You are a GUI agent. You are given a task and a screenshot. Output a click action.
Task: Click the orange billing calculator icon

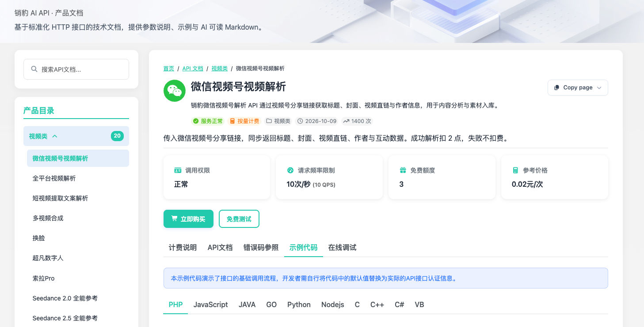(233, 121)
